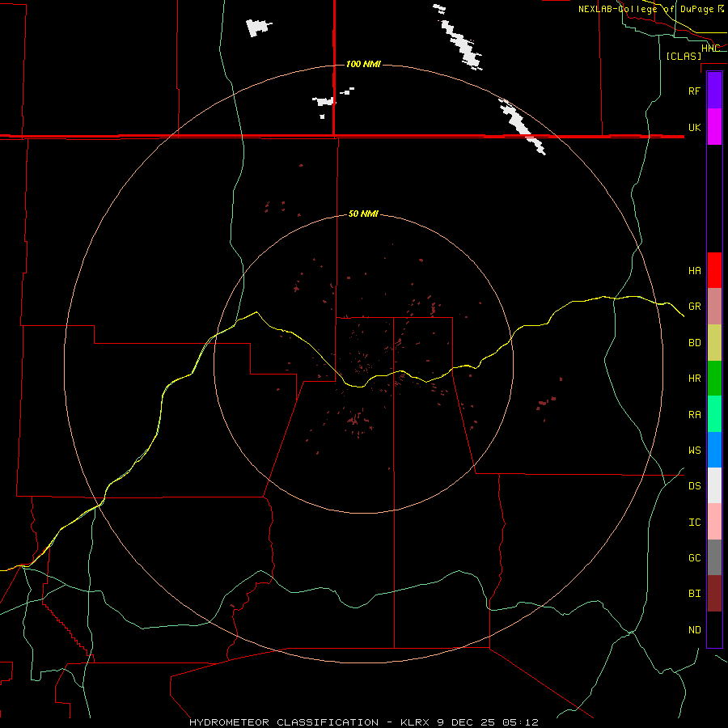
Task: Click the RA legend label
Action: point(694,415)
